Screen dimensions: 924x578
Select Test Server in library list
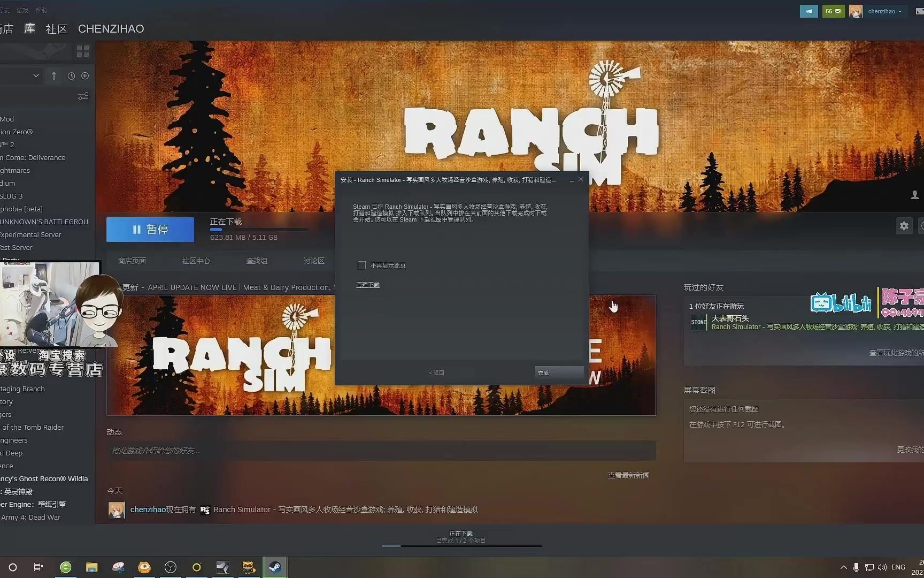click(x=16, y=248)
